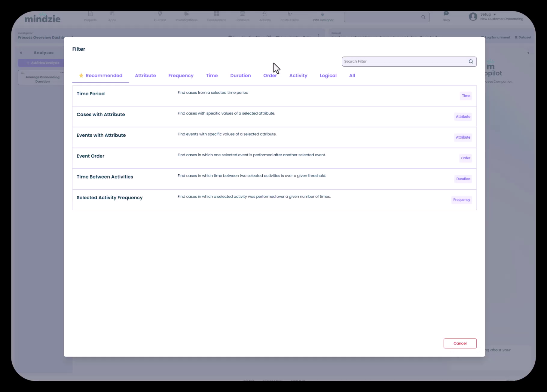
Task: Open the Duration filter tab
Action: [240, 75]
